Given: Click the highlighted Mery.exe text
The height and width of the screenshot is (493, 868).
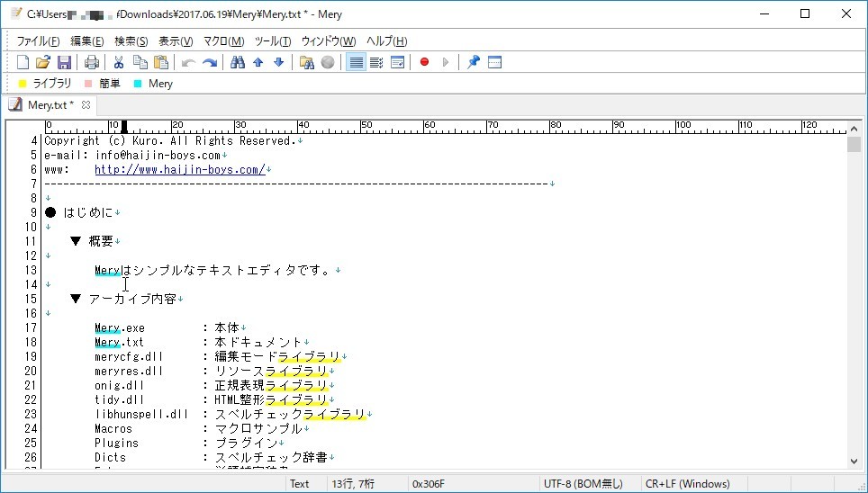Looking at the screenshot, I should (120, 327).
